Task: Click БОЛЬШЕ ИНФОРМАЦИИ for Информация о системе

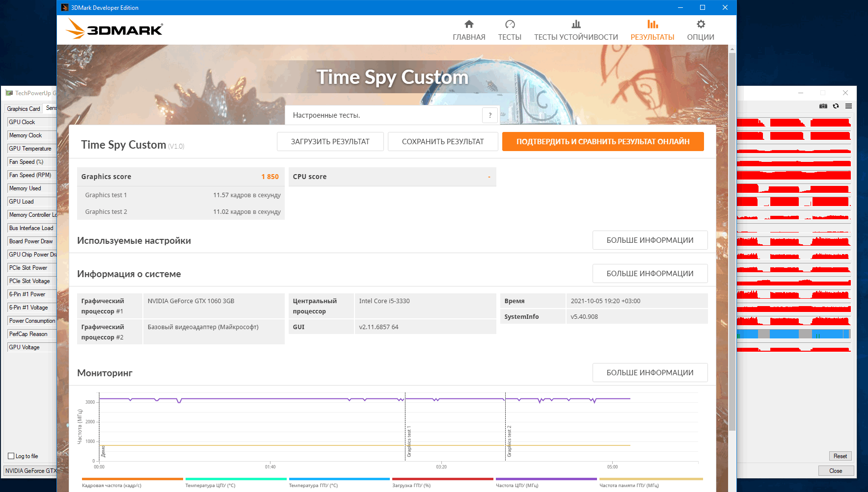Action: [x=650, y=274]
